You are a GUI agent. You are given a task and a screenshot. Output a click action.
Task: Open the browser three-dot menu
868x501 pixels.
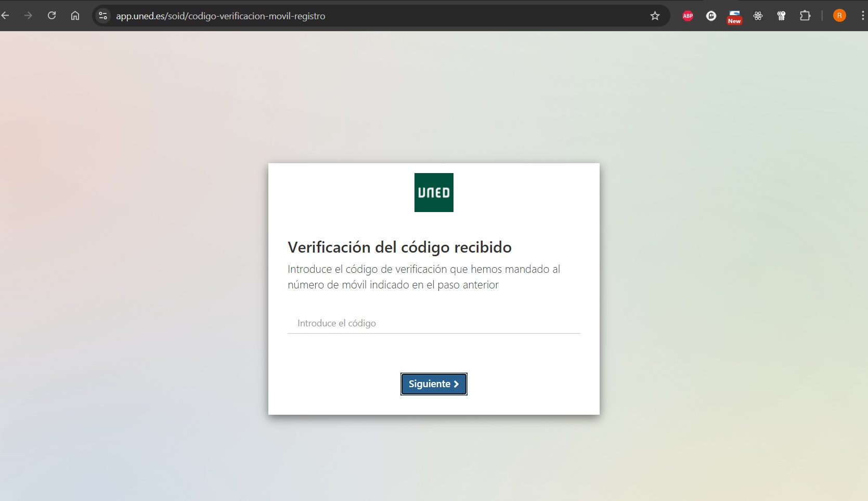tap(862, 16)
